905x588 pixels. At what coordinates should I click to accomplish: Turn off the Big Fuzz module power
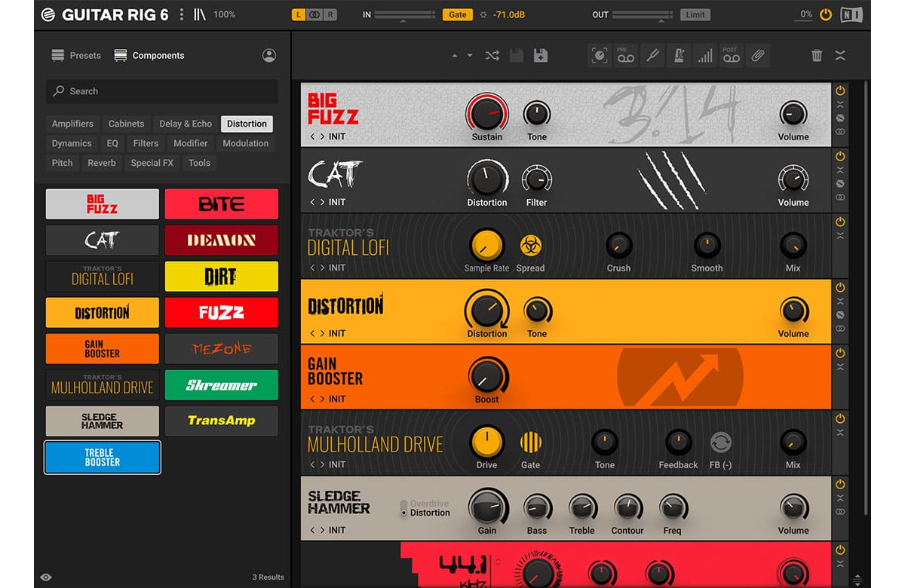[840, 90]
